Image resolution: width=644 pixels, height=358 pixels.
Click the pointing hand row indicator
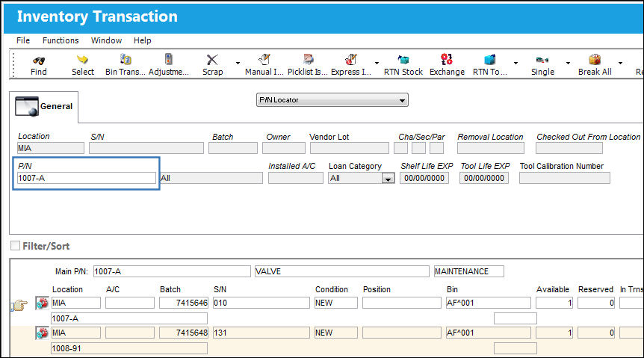pos(19,305)
